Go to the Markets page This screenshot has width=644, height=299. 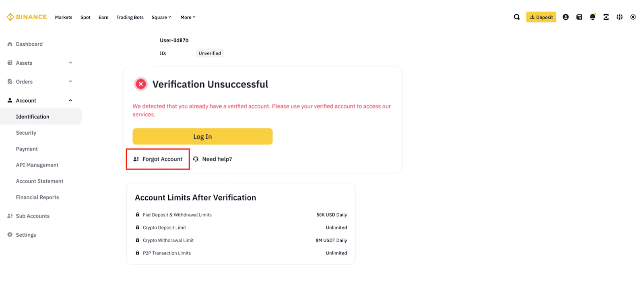[x=64, y=17]
